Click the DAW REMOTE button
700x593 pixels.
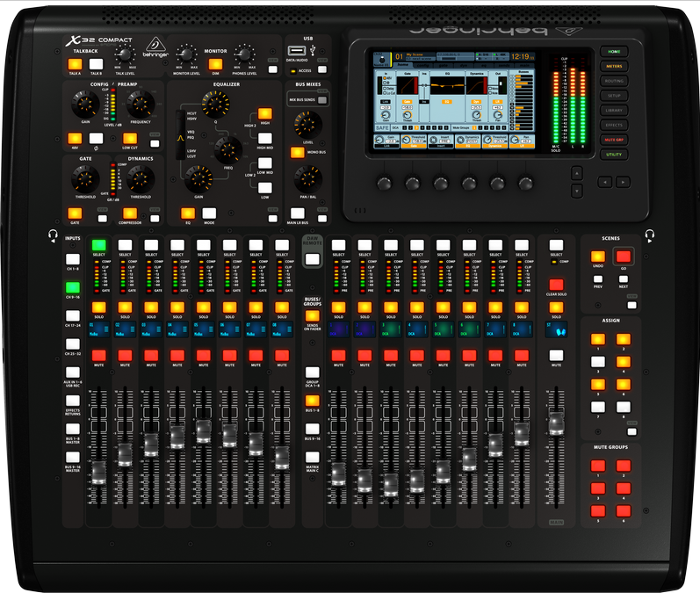pos(312,259)
